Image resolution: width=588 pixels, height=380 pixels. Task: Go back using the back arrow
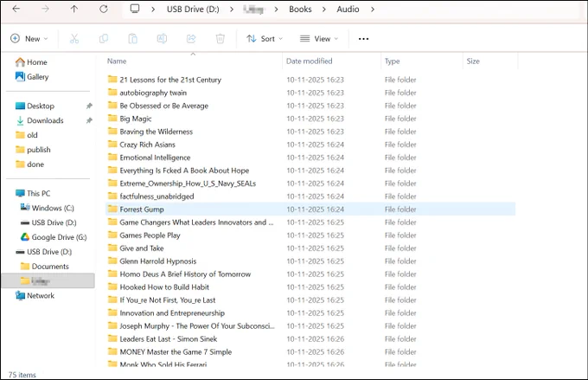pyautogui.click(x=16, y=9)
